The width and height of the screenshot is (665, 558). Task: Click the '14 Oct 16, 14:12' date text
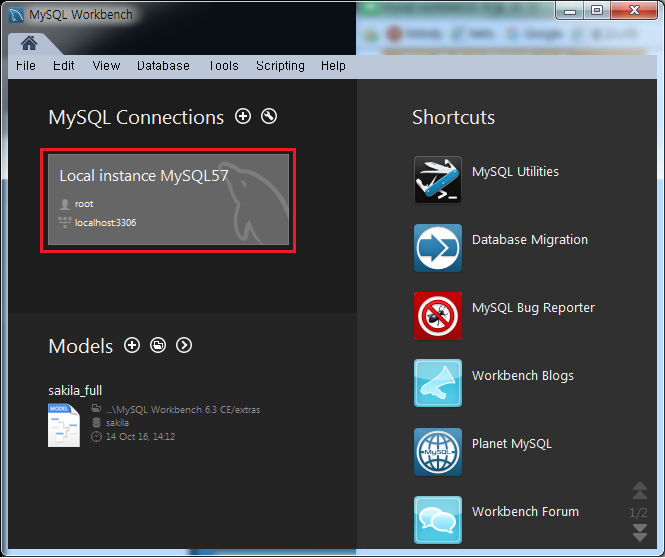pyautogui.click(x=140, y=436)
